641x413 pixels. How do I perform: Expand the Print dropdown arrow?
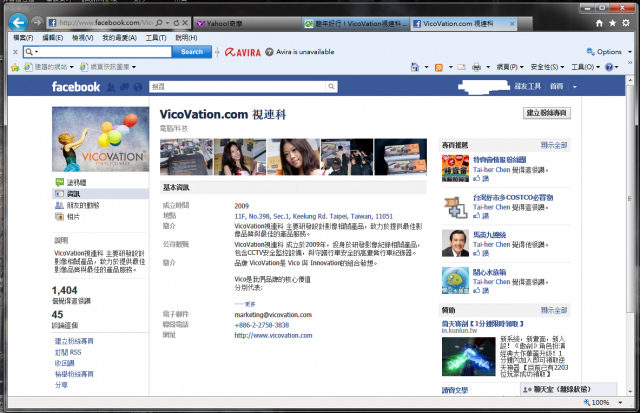[488, 67]
